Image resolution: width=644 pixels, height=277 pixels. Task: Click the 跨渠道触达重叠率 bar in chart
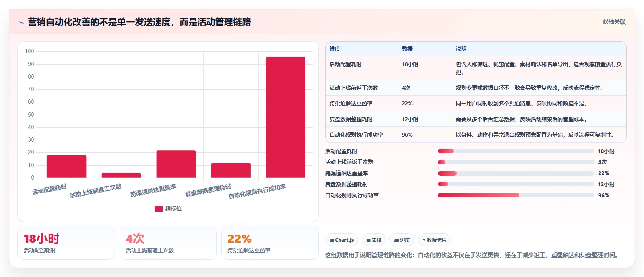176,164
